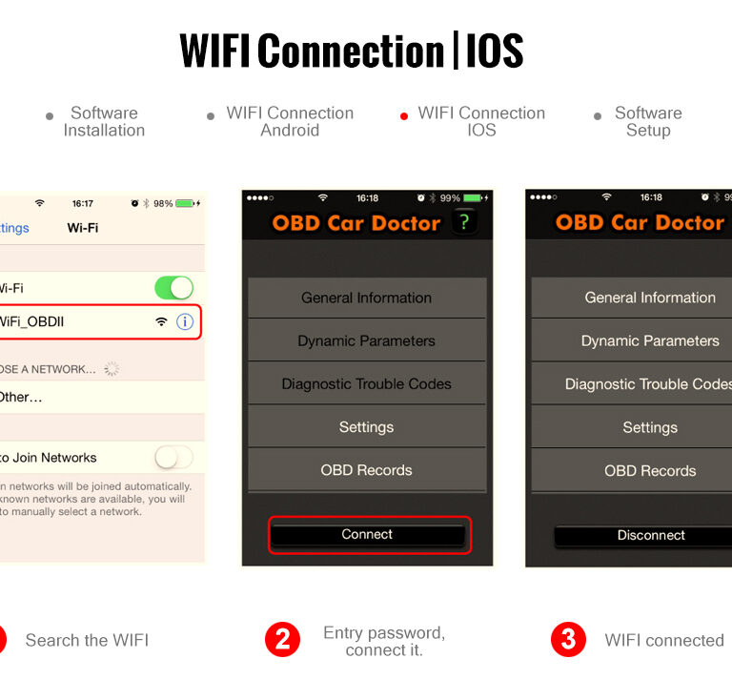Open the Software Setup step
This screenshot has height=700, width=732.
[x=648, y=121]
